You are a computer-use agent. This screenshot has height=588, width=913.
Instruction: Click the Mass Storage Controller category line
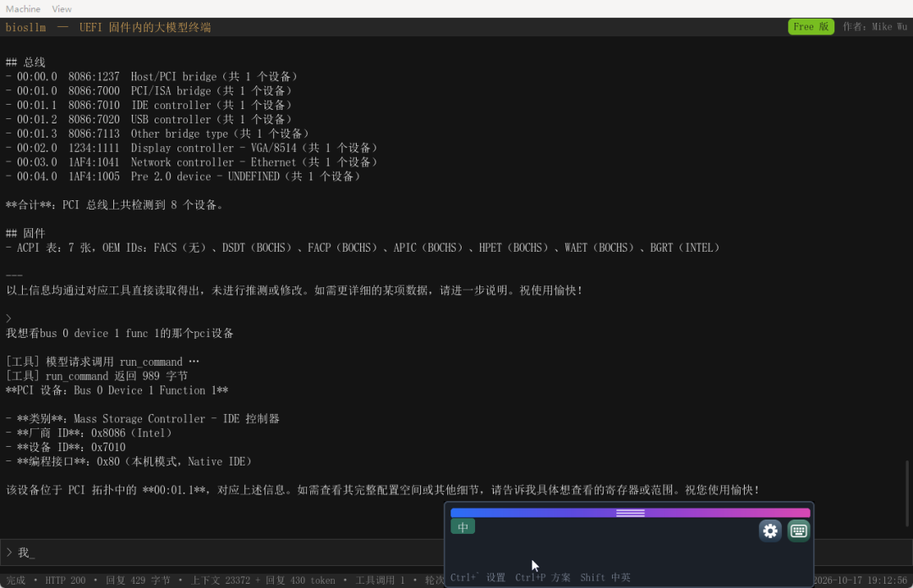tap(143, 419)
